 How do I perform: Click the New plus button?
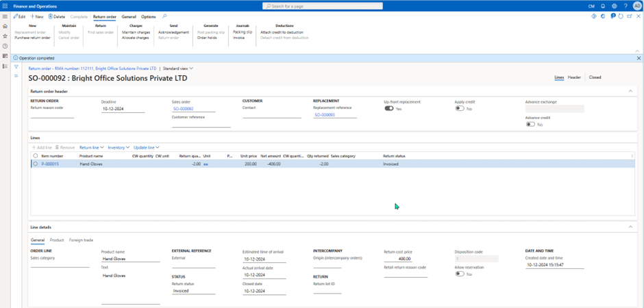(x=37, y=17)
